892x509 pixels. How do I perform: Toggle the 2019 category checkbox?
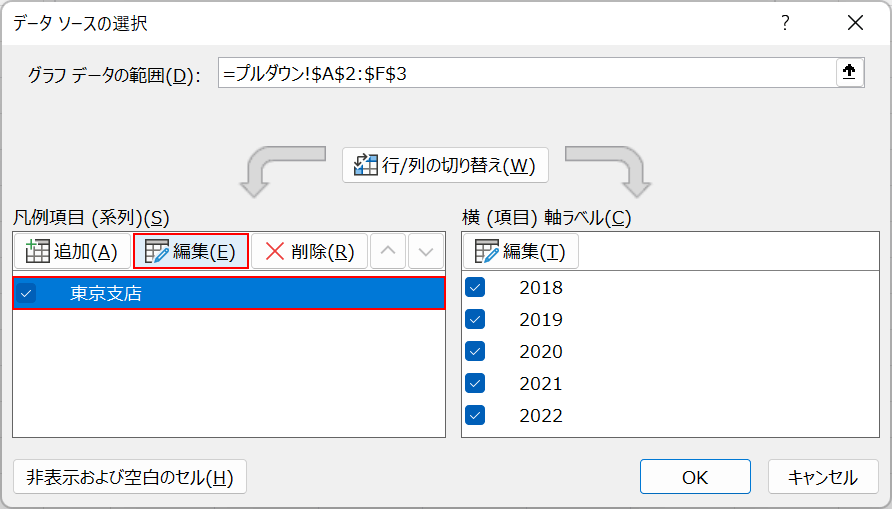coord(475,320)
